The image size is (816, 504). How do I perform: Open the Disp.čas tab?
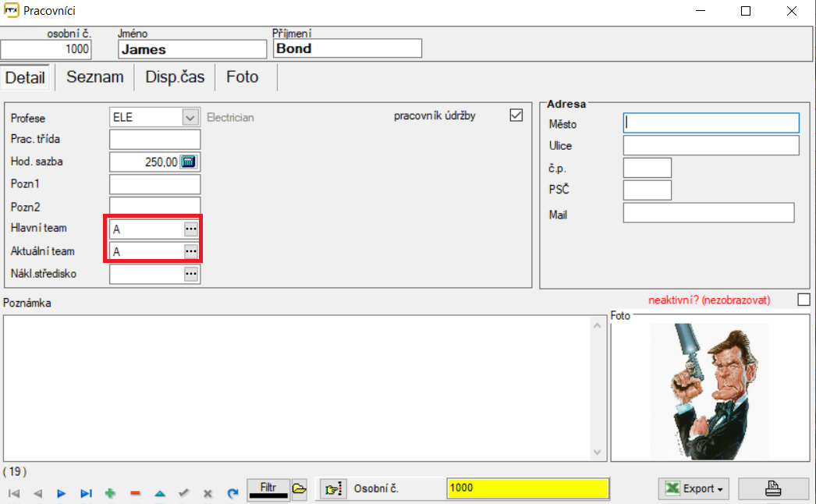[175, 77]
